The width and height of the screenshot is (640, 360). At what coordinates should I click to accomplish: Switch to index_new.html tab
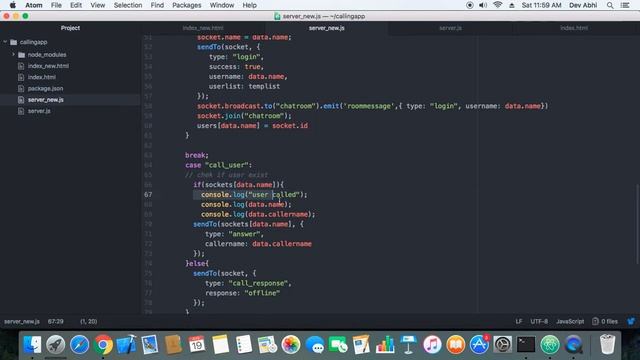(x=203, y=28)
